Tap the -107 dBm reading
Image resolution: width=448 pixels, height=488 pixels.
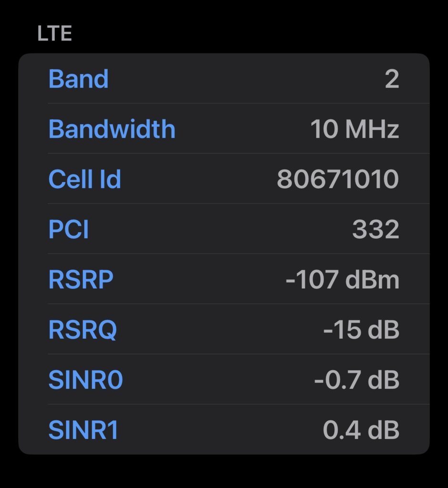pos(343,279)
